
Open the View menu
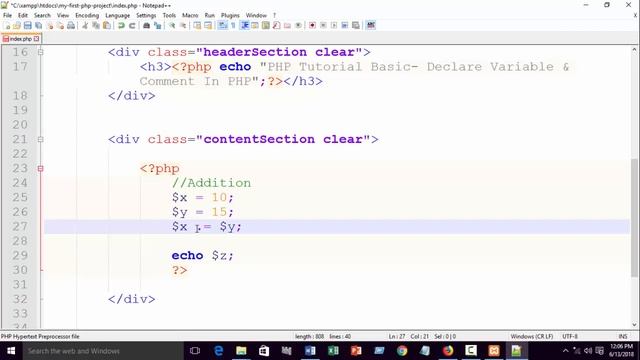pos(62,16)
